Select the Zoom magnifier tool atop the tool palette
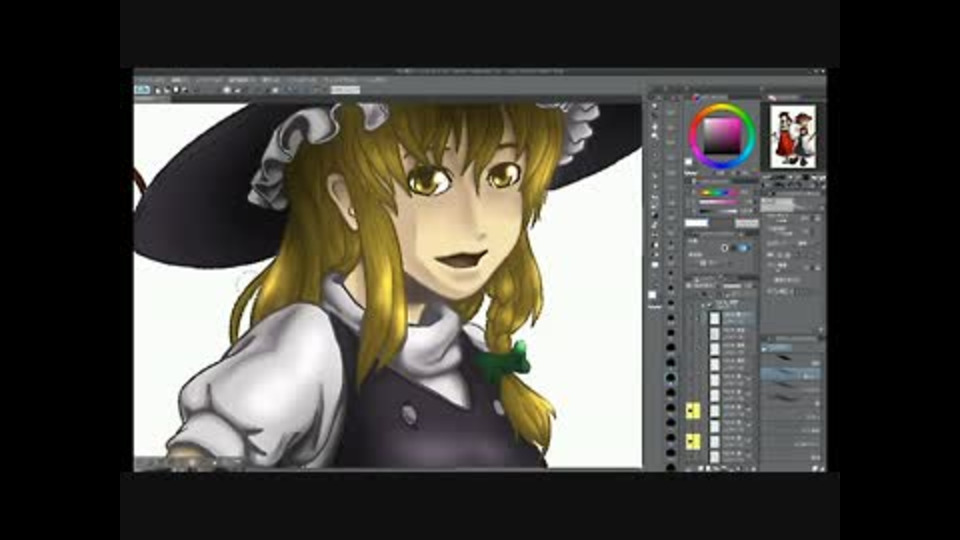 (654, 107)
